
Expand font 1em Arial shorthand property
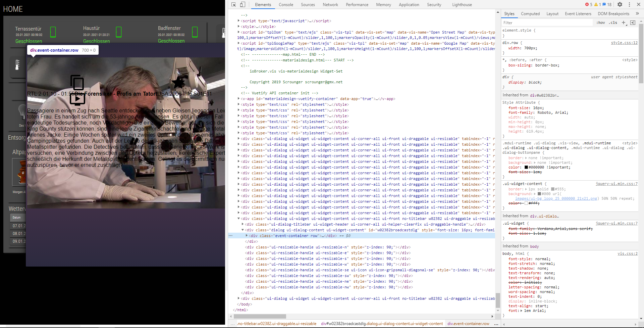pyautogui.click(x=521, y=311)
